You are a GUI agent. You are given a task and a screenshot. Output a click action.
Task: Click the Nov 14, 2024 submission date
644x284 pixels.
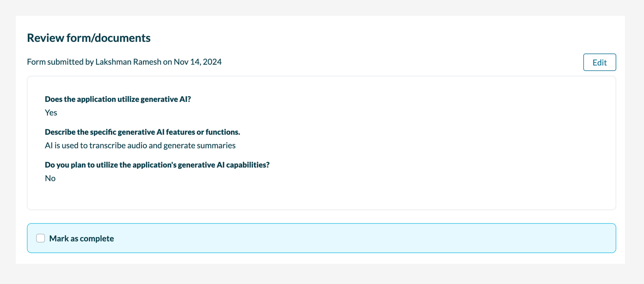coord(197,62)
